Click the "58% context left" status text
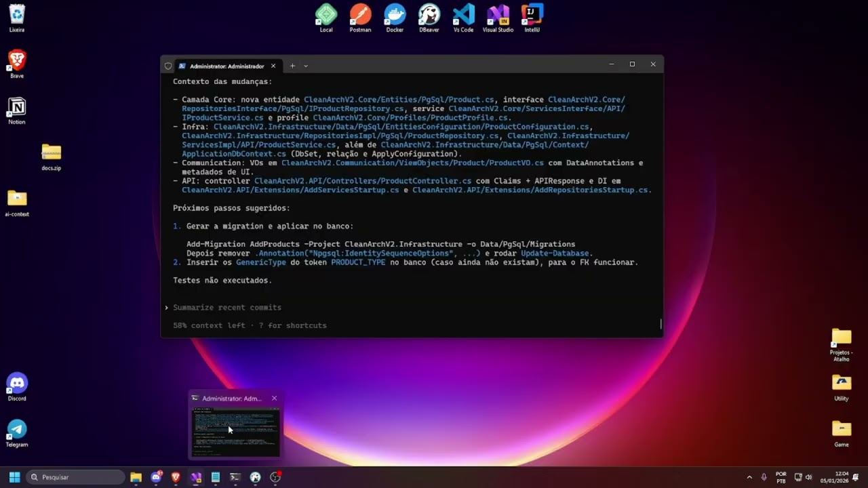Screen dimensions: 868x488 point(209,326)
